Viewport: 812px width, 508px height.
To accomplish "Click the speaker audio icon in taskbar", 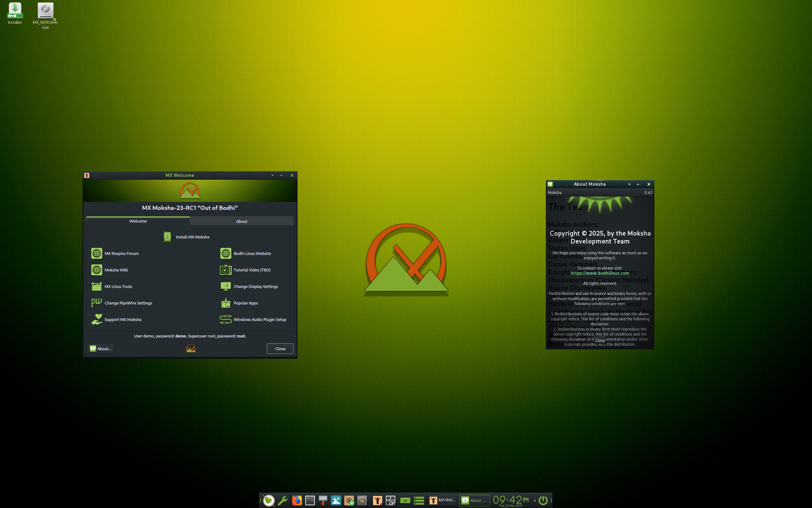I will click(x=362, y=500).
